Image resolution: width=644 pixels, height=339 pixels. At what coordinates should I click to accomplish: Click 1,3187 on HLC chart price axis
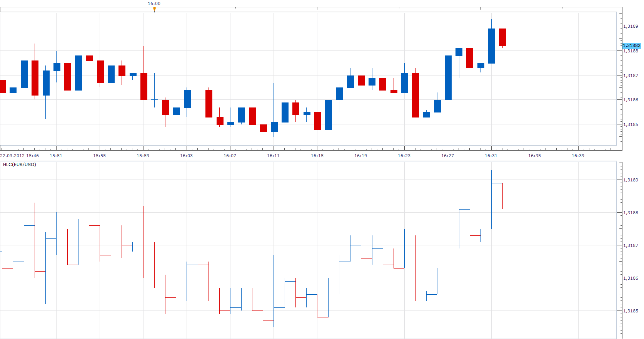click(631, 245)
